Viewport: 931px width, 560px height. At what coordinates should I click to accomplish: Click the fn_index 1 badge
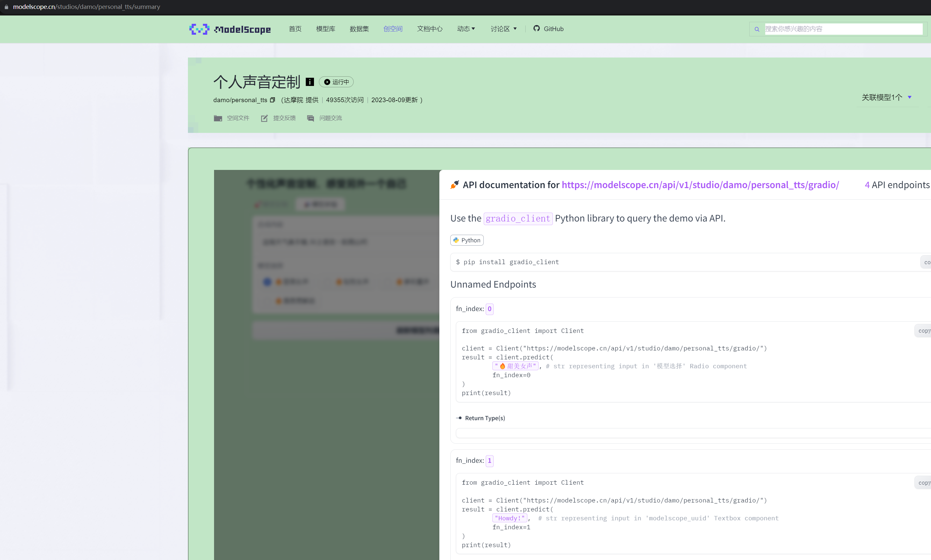(x=489, y=461)
